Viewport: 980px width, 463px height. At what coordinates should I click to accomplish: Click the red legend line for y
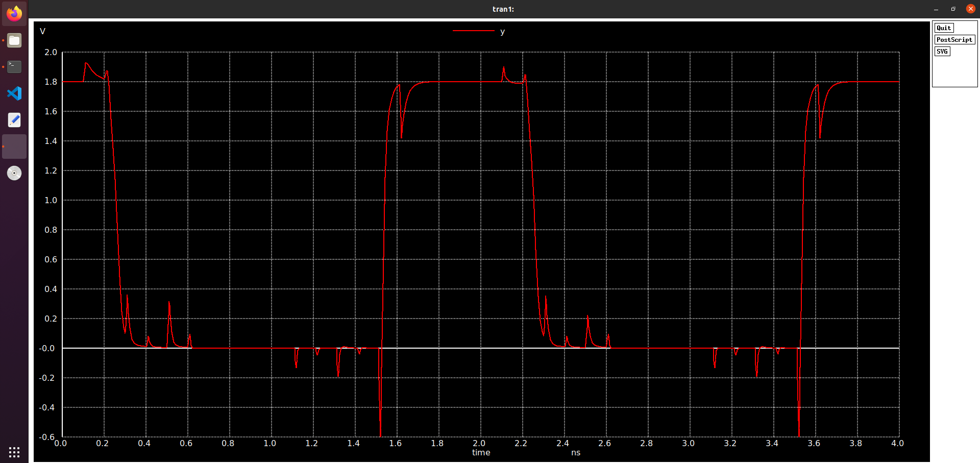tap(474, 31)
